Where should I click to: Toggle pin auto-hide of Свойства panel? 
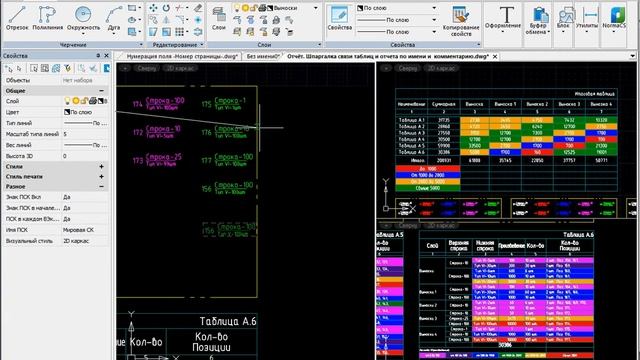tap(98, 56)
